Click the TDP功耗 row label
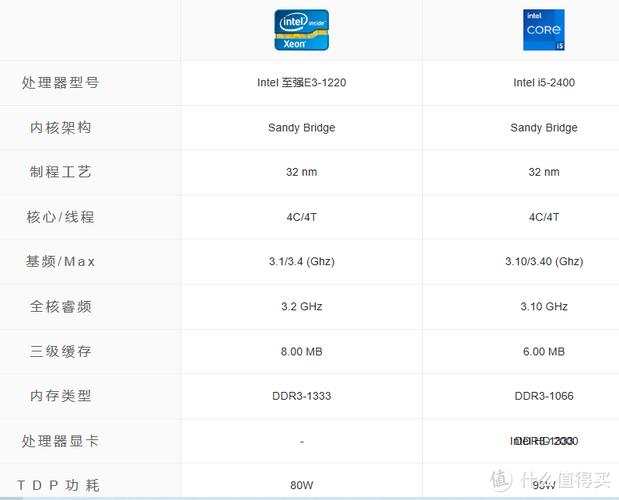The image size is (619, 500). click(60, 485)
